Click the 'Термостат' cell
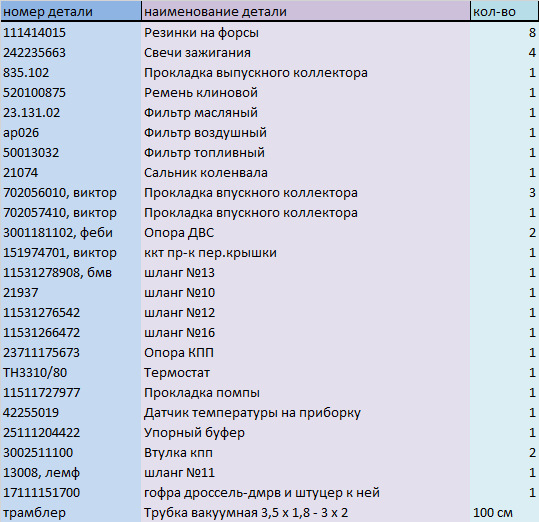 [305, 372]
